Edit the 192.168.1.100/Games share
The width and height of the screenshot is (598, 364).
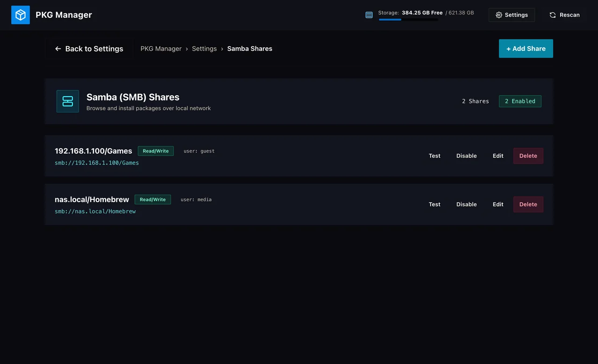click(498, 156)
